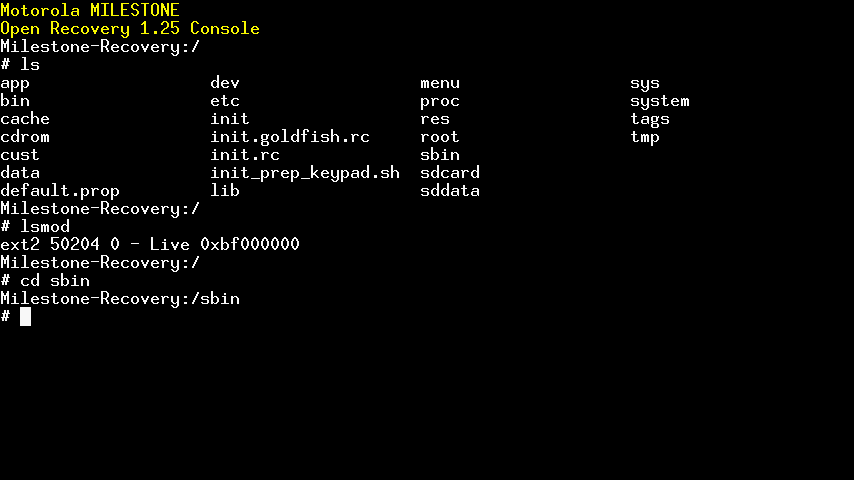Screen dimensions: 854x480
Task: Click the "Milestone-Recovery:/sbin" prompt path
Action: (120, 299)
